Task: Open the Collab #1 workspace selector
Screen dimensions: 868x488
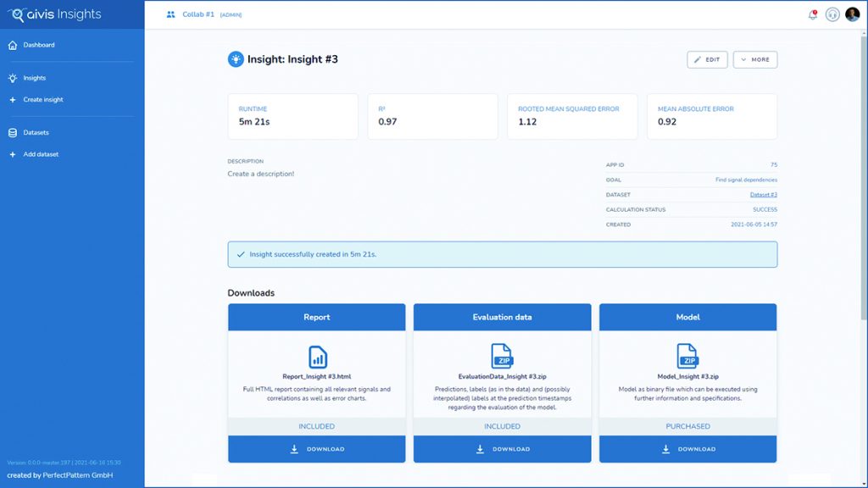Action: [199, 14]
